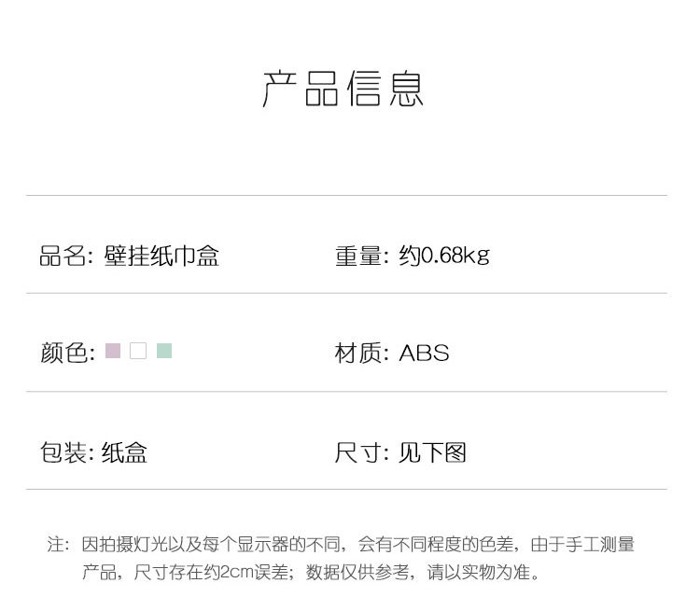Image resolution: width=700 pixels, height=597 pixels.
Task: Select the 纸盒 packaging value
Action: [125, 453]
